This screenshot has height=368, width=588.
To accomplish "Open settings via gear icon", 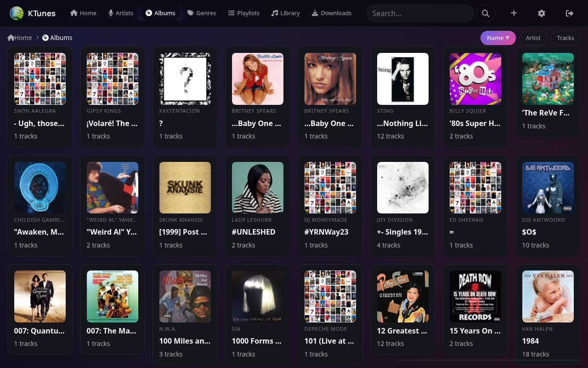I will 542,13.
